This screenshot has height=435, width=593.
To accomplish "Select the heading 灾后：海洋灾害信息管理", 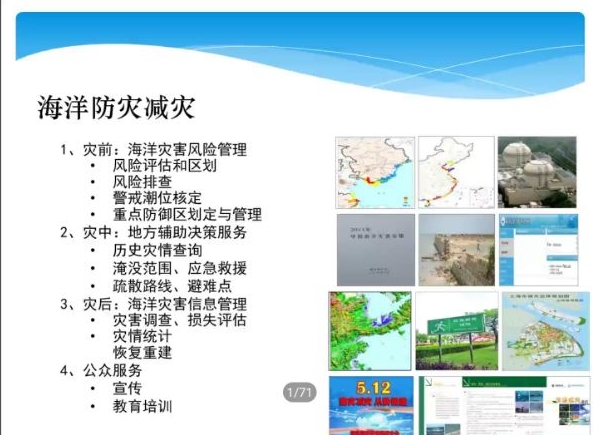I will (x=165, y=304).
